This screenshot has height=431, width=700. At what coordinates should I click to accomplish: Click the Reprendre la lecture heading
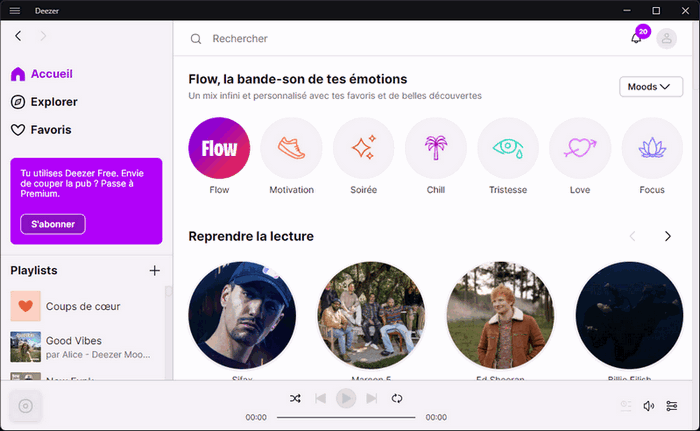[x=251, y=236]
